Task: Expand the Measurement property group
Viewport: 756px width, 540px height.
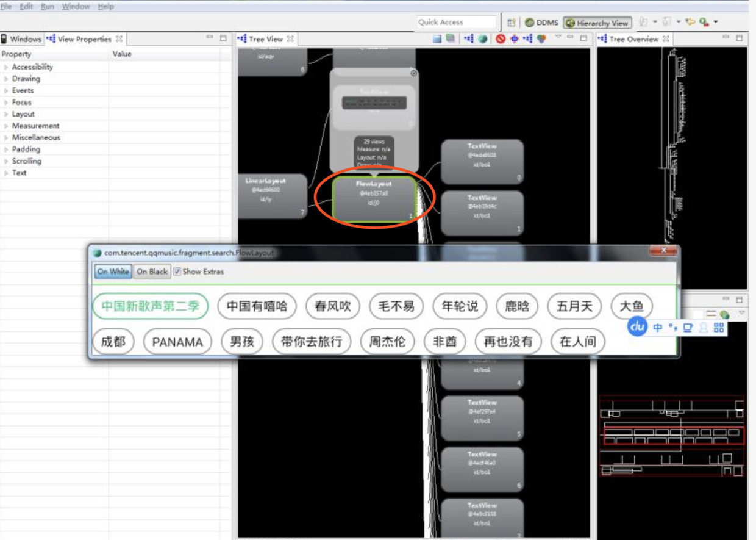Action: click(6, 126)
